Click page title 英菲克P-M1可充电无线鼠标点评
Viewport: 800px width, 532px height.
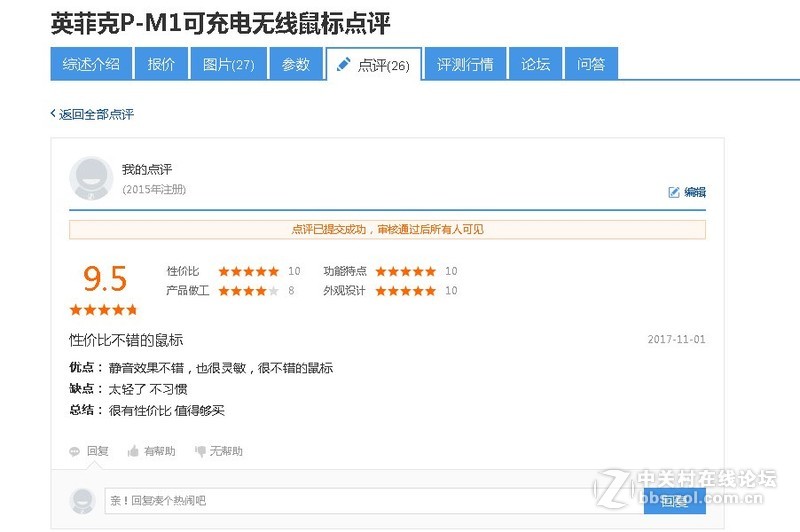(x=220, y=23)
